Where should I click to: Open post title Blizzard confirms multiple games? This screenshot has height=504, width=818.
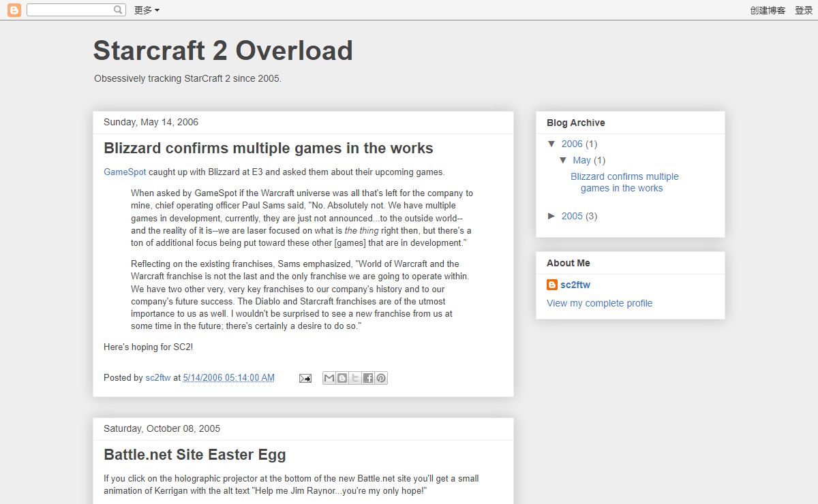[x=269, y=148]
